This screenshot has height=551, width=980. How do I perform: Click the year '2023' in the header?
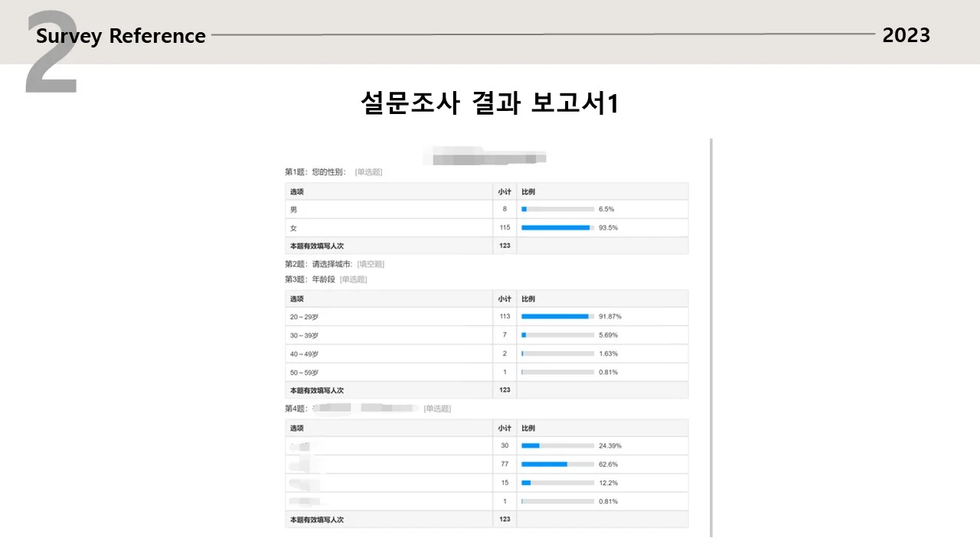(x=906, y=35)
